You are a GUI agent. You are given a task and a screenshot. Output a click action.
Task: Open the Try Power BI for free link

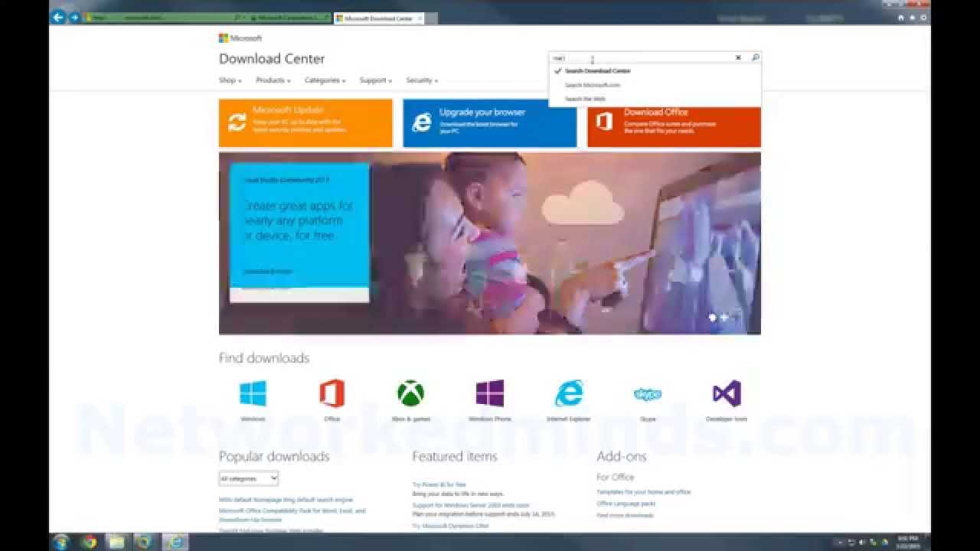coord(439,484)
